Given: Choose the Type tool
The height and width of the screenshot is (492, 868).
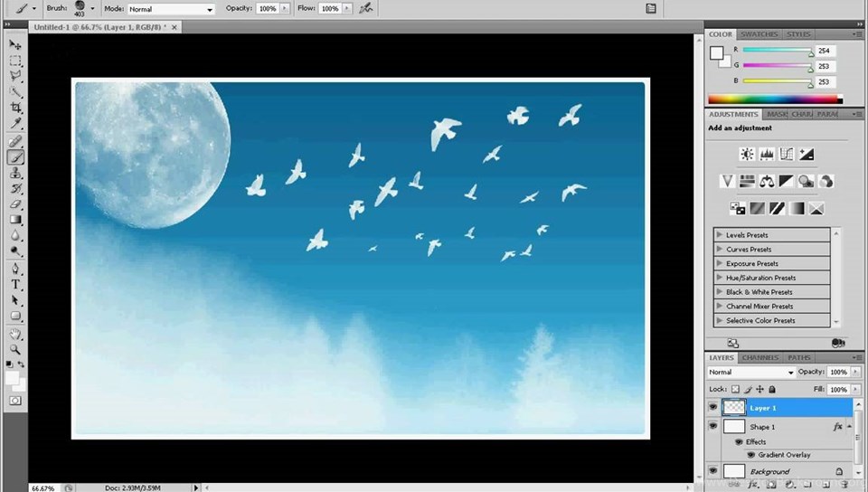Looking at the screenshot, I should click(x=15, y=284).
